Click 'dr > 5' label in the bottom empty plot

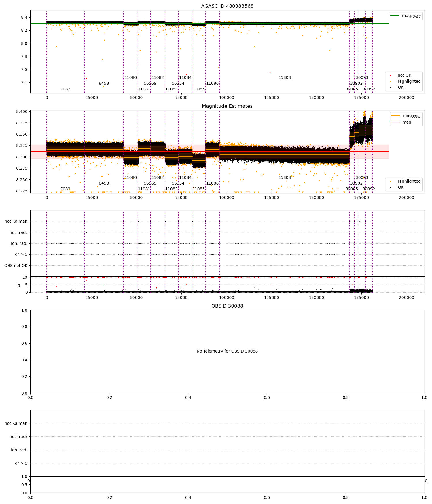(21, 463)
